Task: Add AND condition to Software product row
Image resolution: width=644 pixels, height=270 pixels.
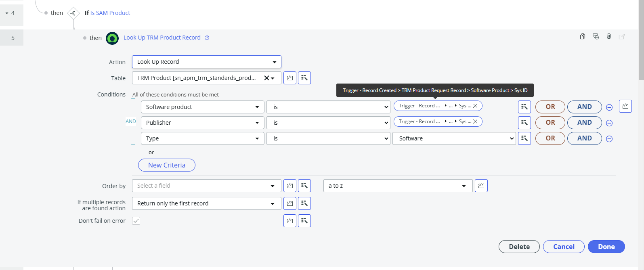Action: tap(585, 107)
